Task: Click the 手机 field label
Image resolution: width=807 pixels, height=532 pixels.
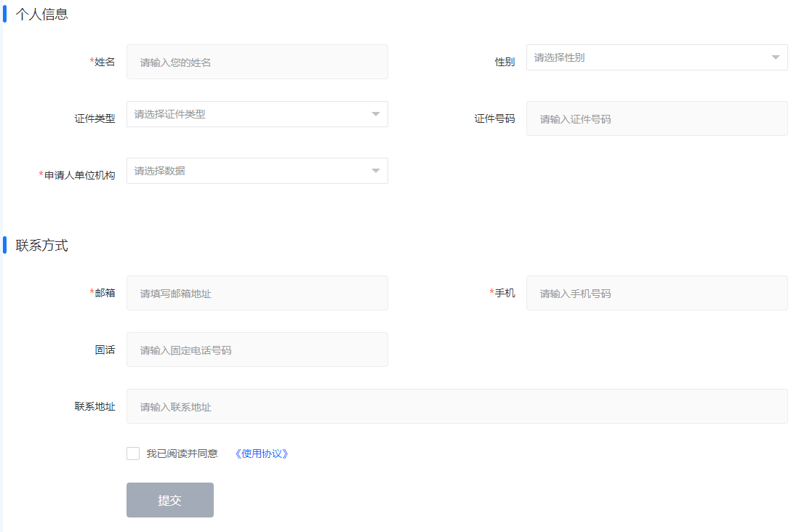Action: 505,293
